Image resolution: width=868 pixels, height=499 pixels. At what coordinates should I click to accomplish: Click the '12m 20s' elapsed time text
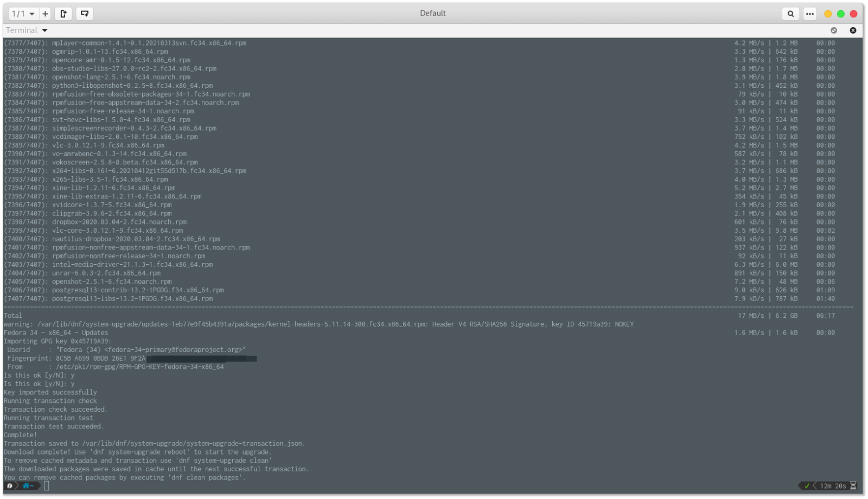[833, 486]
